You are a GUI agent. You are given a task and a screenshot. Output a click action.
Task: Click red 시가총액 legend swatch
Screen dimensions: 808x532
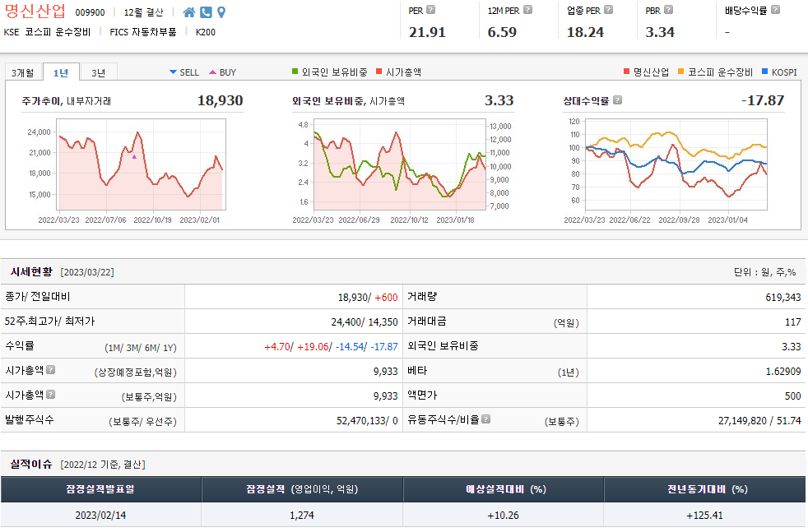coord(378,71)
